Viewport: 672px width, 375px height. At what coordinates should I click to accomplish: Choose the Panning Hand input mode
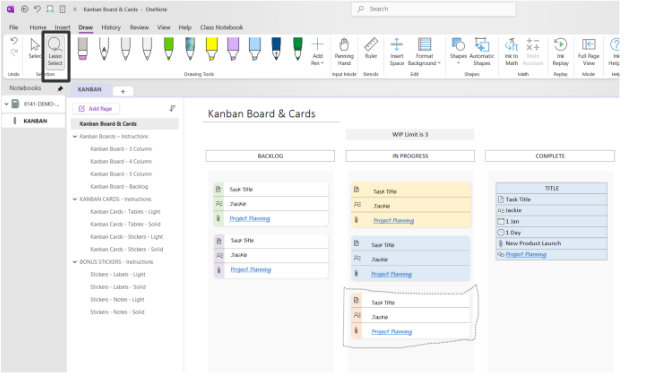[344, 52]
